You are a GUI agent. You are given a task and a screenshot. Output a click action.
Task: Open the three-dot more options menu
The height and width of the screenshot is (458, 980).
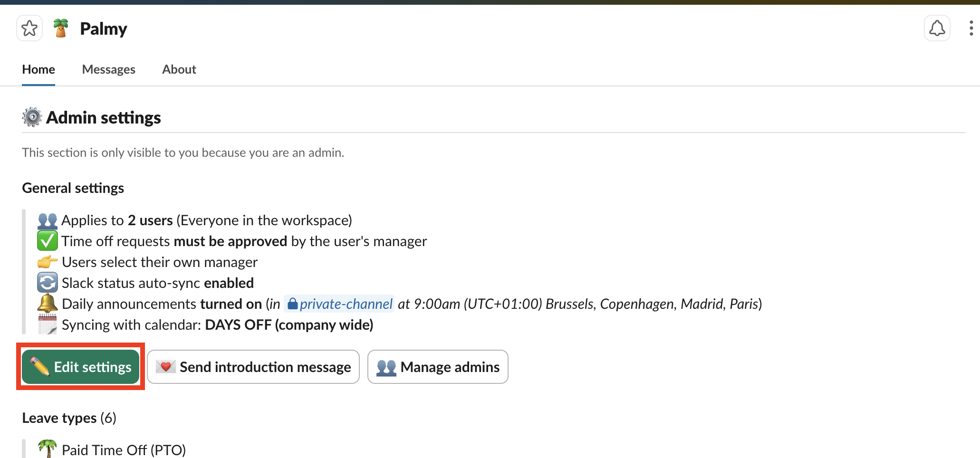click(970, 29)
